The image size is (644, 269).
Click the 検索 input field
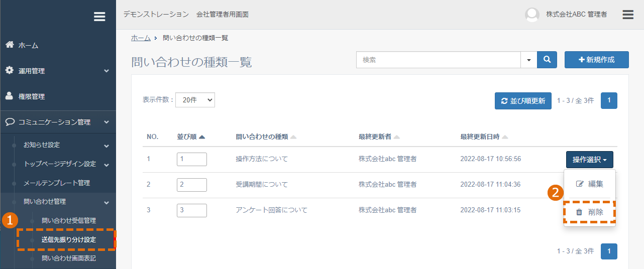(x=439, y=60)
